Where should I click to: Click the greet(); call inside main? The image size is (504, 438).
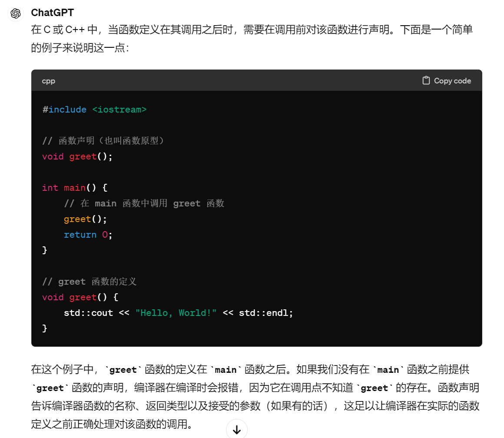click(x=85, y=219)
